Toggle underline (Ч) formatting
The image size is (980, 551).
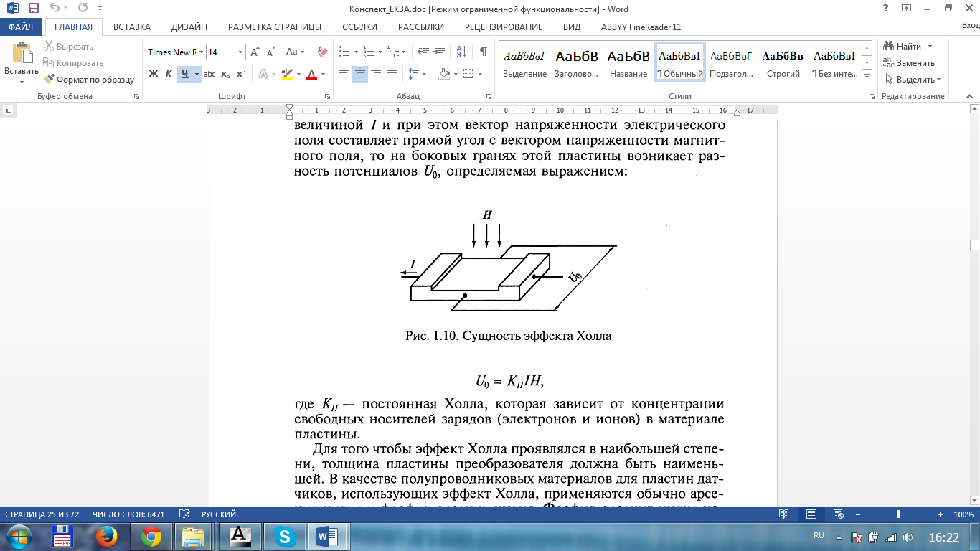point(184,74)
